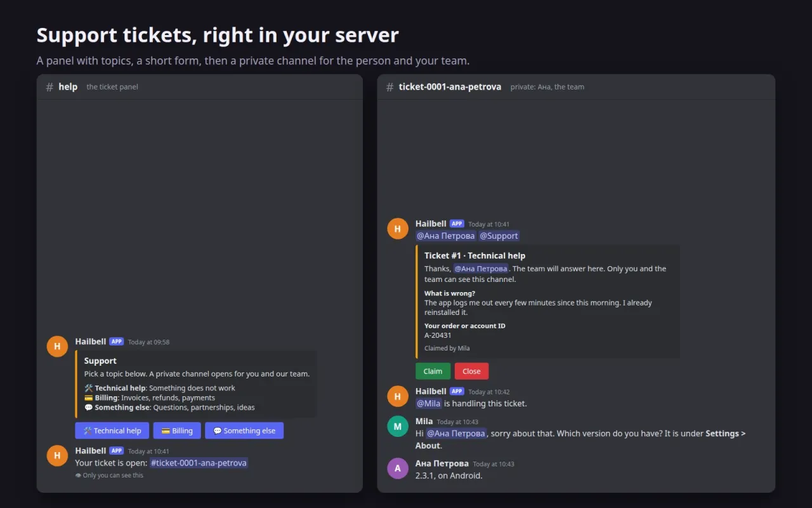This screenshot has height=508, width=812.
Task: Open Mila's green avatar
Action: (x=398, y=426)
